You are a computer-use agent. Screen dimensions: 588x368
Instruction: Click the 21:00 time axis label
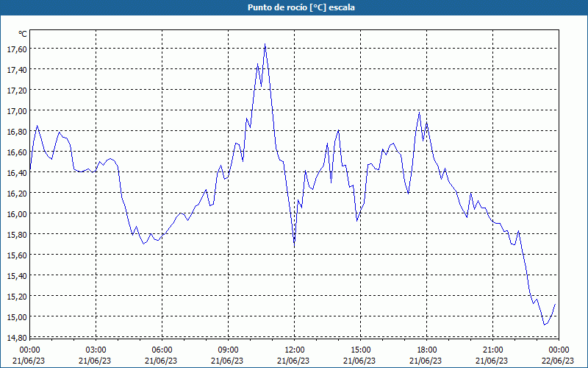[x=492, y=350]
